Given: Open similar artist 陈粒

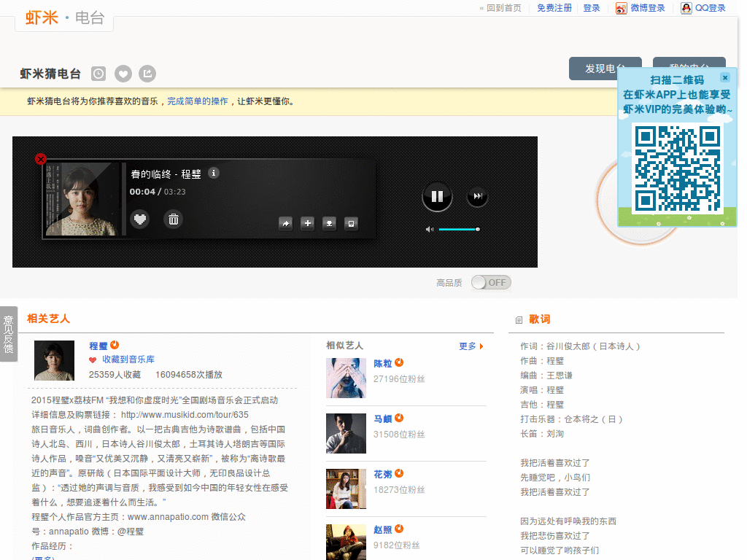Looking at the screenshot, I should pos(382,363).
